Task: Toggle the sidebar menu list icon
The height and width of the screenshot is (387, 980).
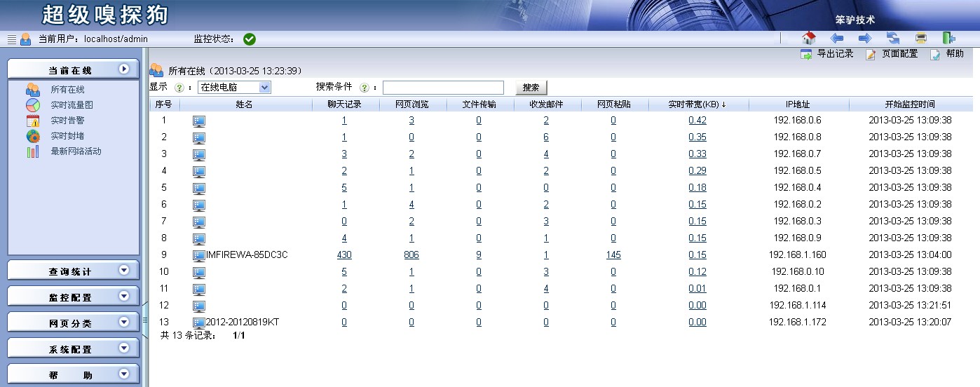Action: (x=11, y=39)
